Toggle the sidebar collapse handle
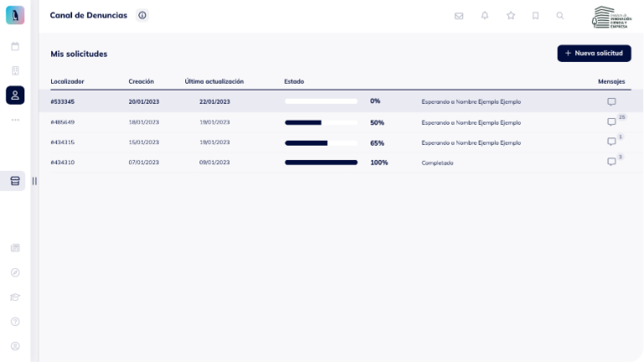The image size is (644, 362). 34,181
